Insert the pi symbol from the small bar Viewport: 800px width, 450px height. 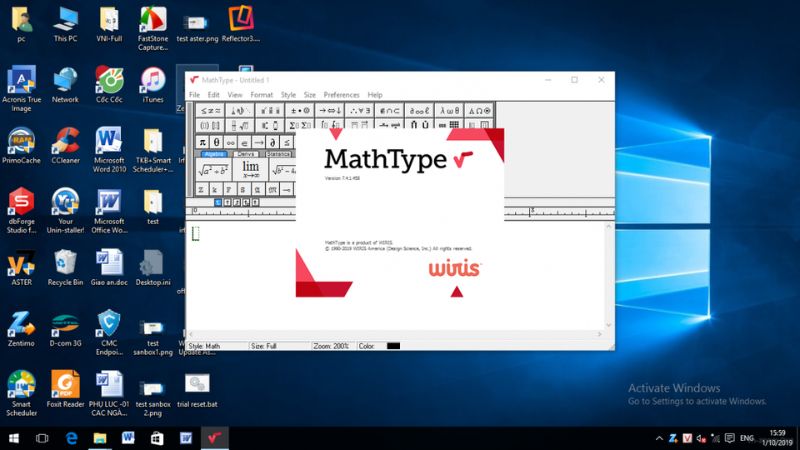tap(203, 142)
